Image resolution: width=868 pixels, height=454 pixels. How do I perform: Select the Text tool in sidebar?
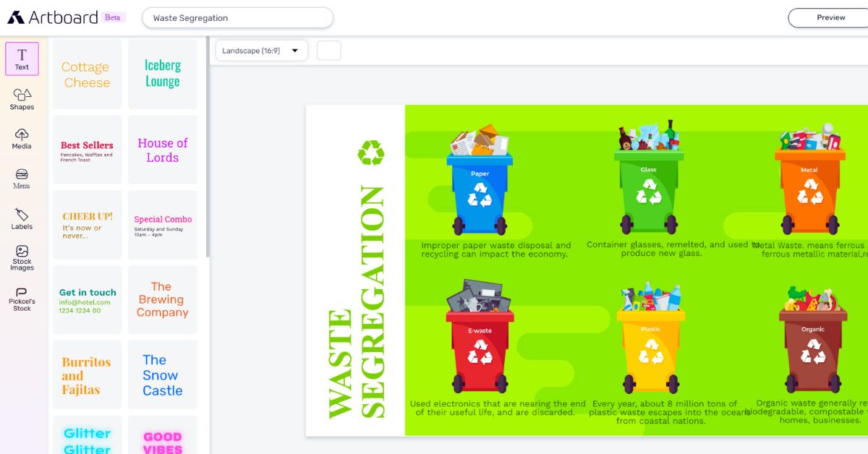point(22,59)
